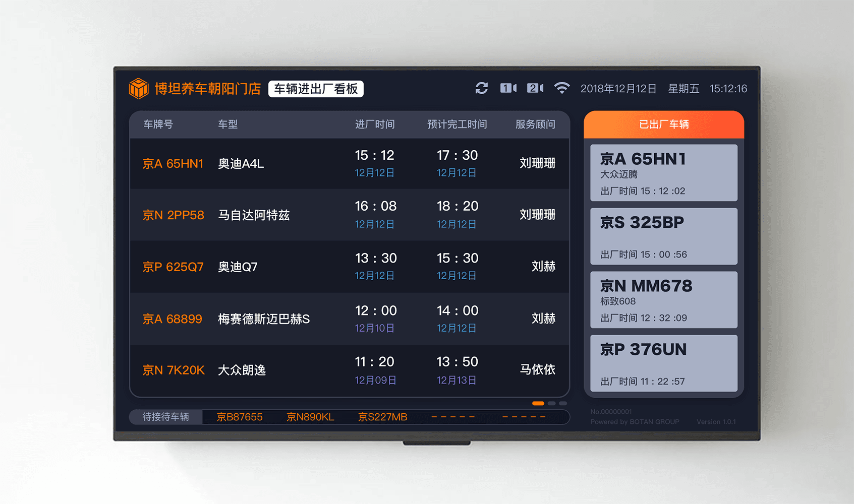
Task: Click car model 奥迪Q7
Action: click(x=238, y=267)
